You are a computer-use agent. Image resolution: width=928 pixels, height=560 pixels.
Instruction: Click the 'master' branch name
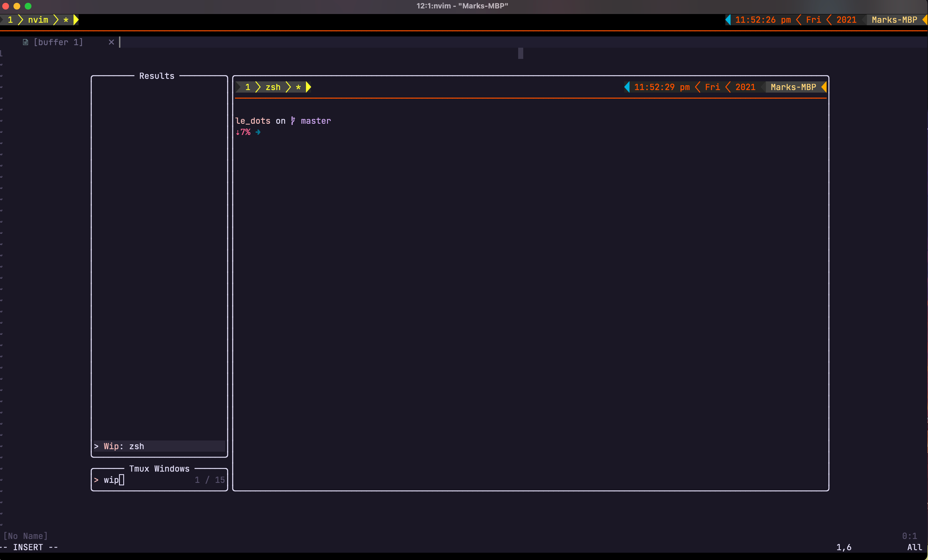316,121
